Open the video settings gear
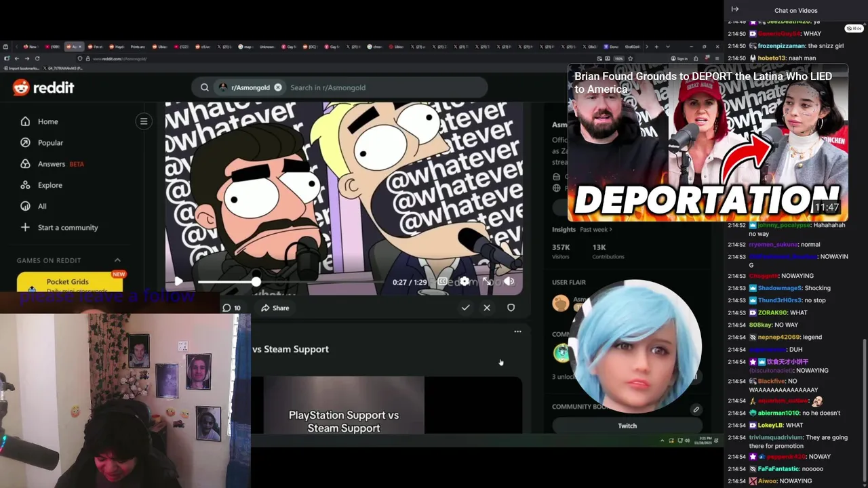Viewport: 868px width, 488px height. pyautogui.click(x=465, y=281)
